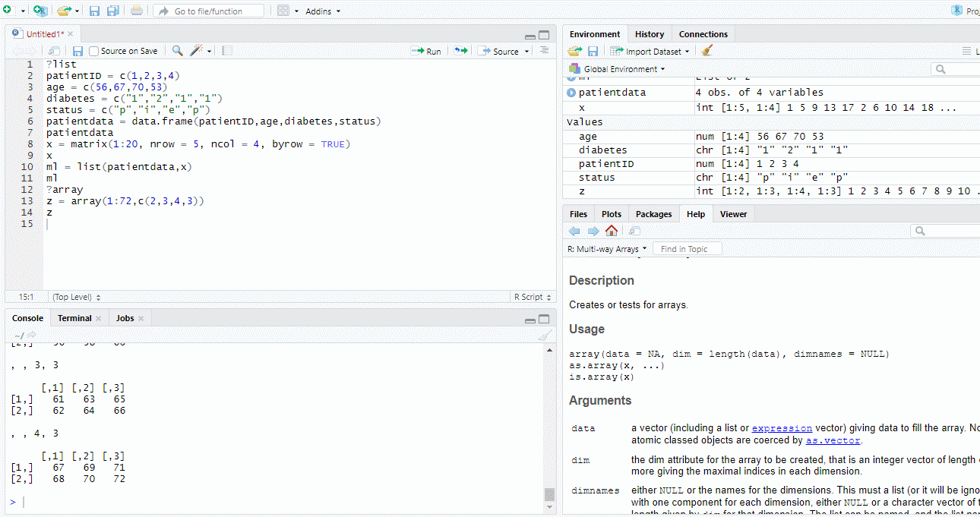
Task: Click the Find in Topic search field
Action: (686, 249)
